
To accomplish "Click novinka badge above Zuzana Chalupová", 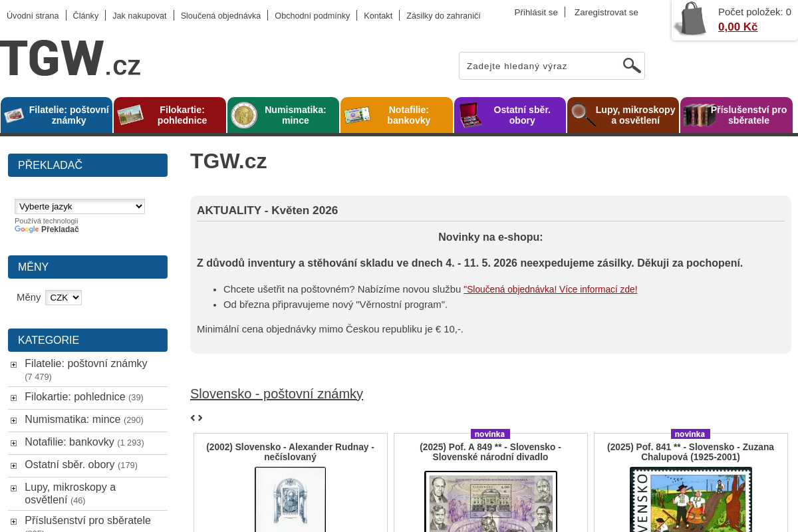I will pos(690,434).
